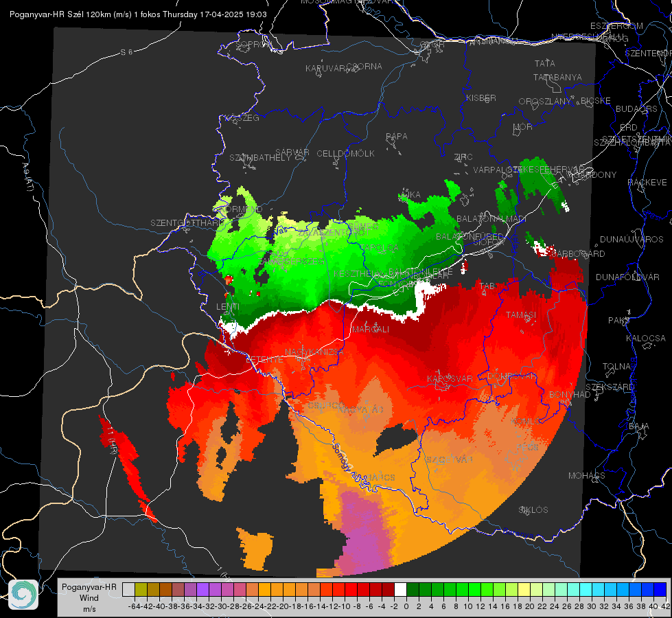Click the CSORNA city label
This screenshot has width=672, height=618.
364,67
